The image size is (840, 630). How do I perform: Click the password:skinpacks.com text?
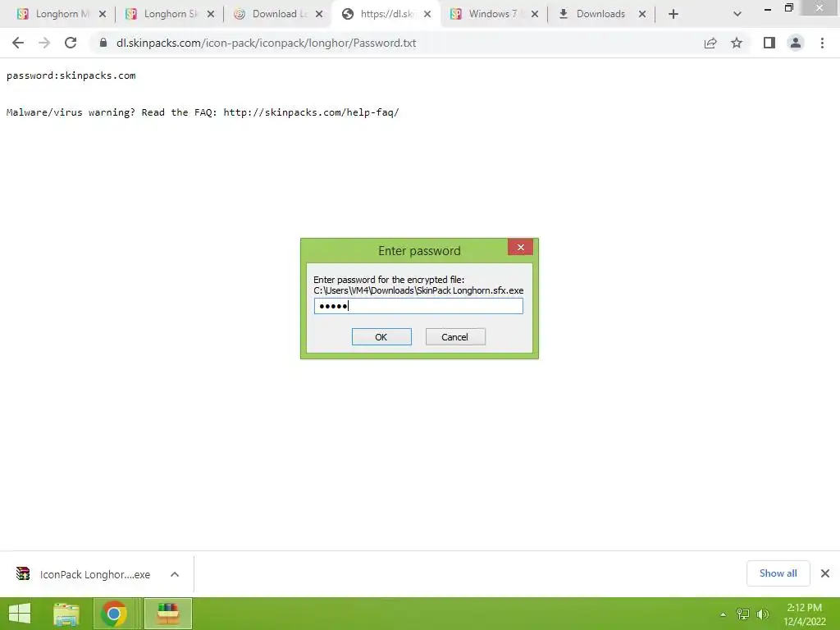coord(71,75)
